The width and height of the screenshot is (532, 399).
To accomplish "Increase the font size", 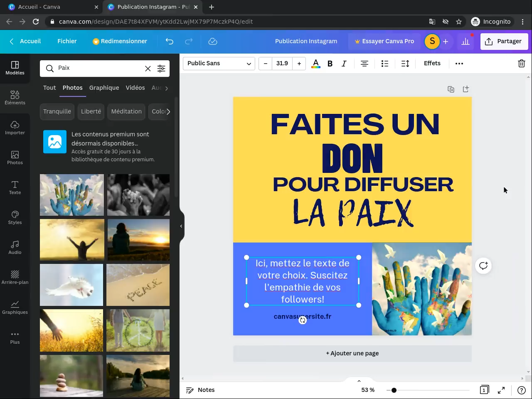I will coord(299,64).
